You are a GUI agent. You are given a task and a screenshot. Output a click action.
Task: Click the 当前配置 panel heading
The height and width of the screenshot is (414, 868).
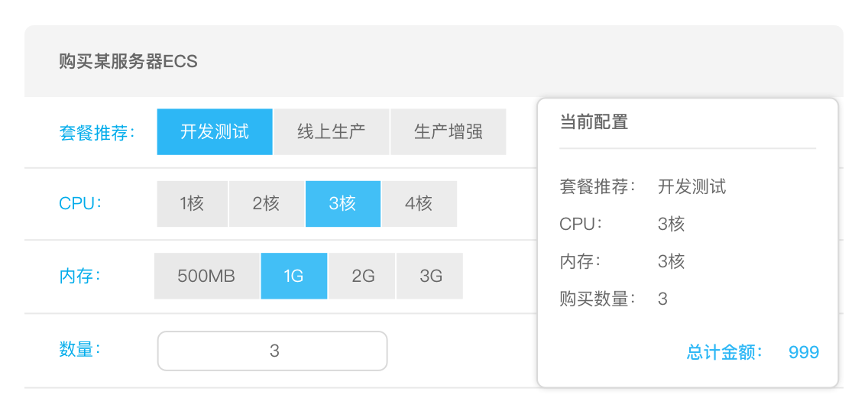pyautogui.click(x=594, y=121)
